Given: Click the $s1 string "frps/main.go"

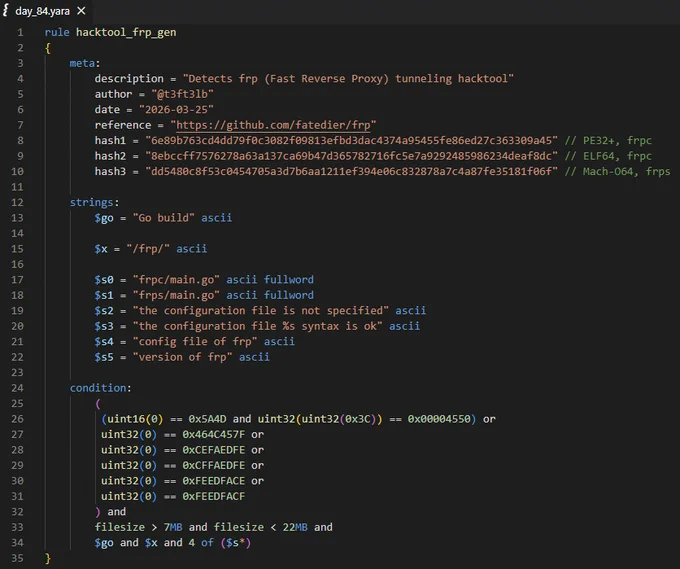Looking at the screenshot, I should tap(176, 295).
